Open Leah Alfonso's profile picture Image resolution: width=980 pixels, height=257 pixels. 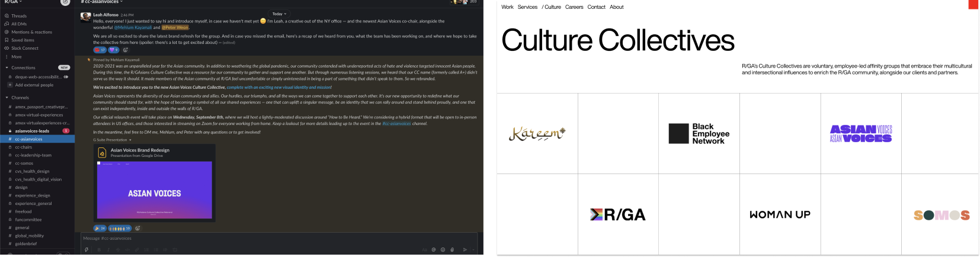coord(85,17)
